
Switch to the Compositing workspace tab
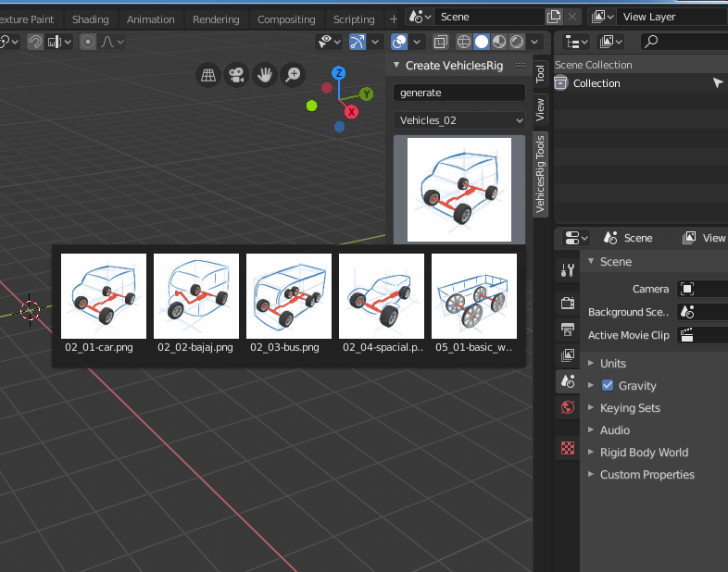click(286, 19)
